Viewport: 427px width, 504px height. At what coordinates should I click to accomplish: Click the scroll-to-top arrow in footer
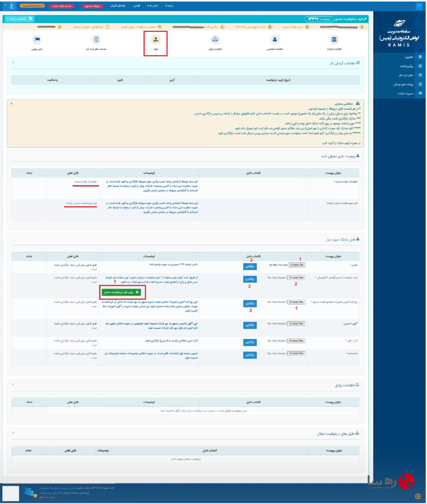418,496
